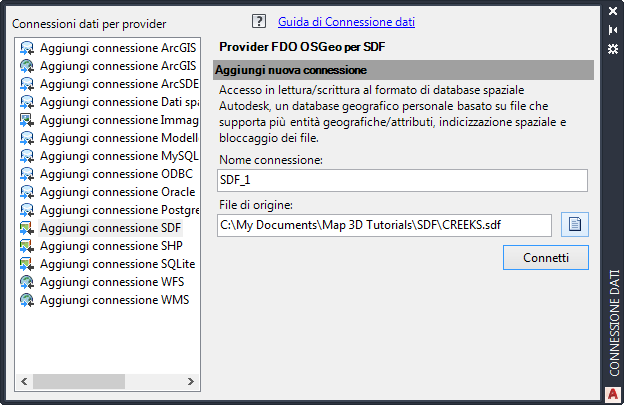Image resolution: width=624 pixels, height=405 pixels.
Task: Select Aggiungi connessione ODBC
Action: (x=110, y=174)
